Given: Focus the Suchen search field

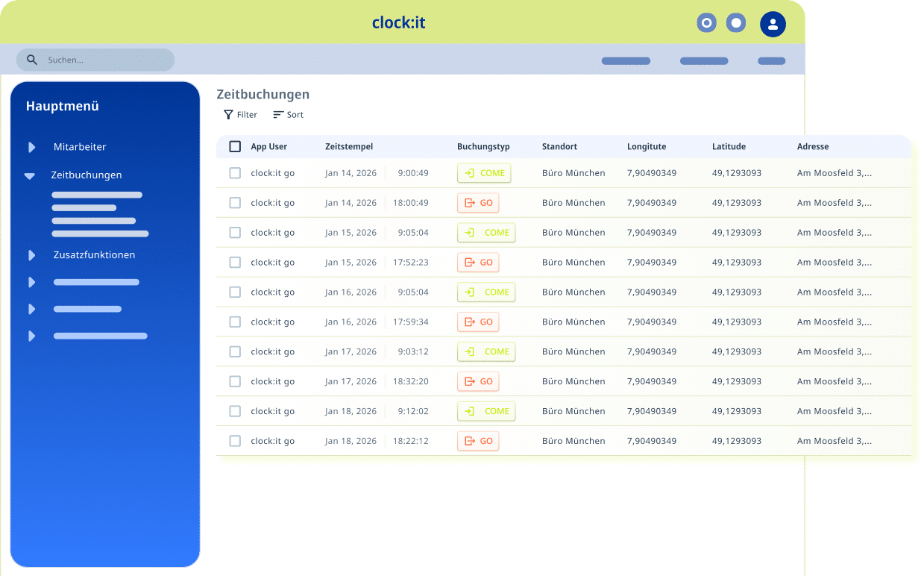Looking at the screenshot, I should (95, 60).
